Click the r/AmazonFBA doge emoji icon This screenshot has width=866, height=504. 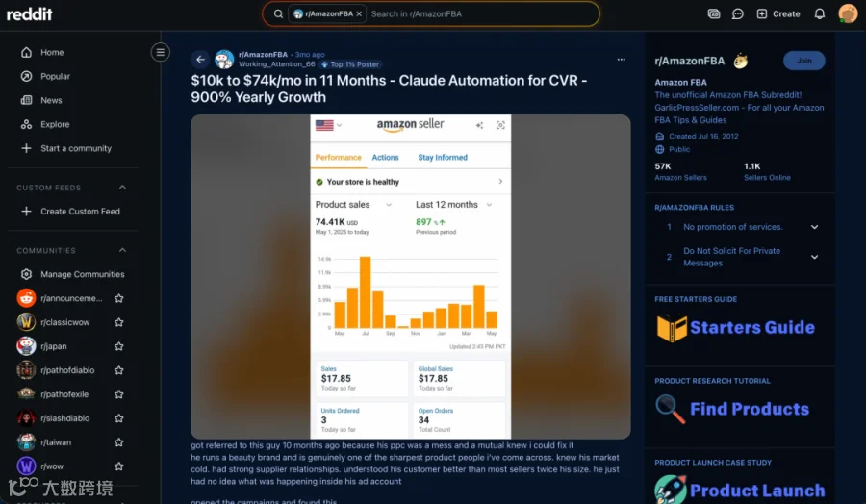[741, 61]
